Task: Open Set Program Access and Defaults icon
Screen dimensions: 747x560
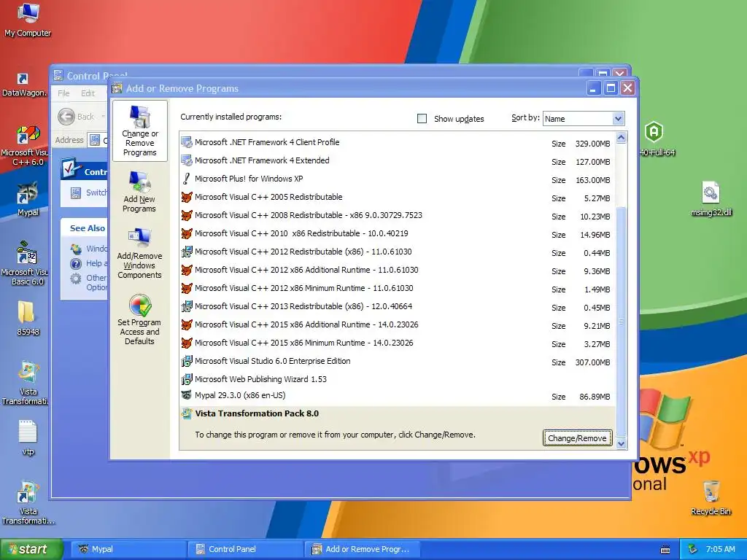Action: coord(139,319)
